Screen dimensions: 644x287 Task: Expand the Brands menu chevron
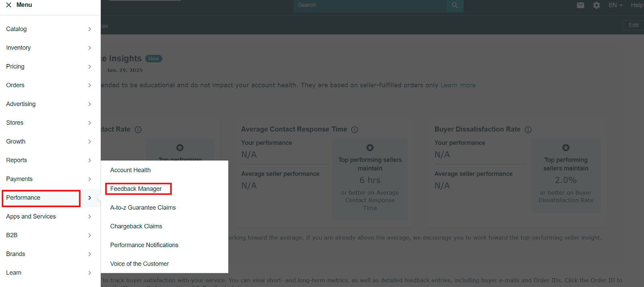pyautogui.click(x=90, y=254)
